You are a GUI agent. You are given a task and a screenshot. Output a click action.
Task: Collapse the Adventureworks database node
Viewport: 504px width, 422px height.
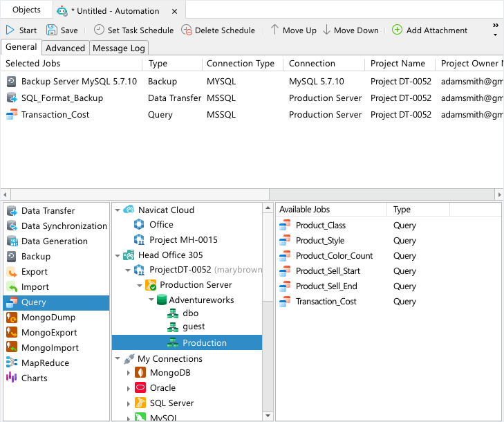pyautogui.click(x=151, y=300)
